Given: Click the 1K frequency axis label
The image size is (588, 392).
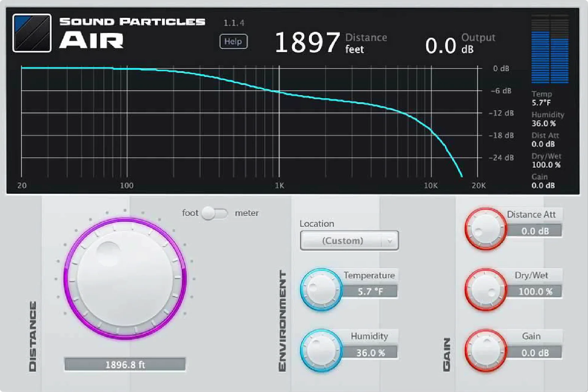Looking at the screenshot, I should pyautogui.click(x=280, y=185).
